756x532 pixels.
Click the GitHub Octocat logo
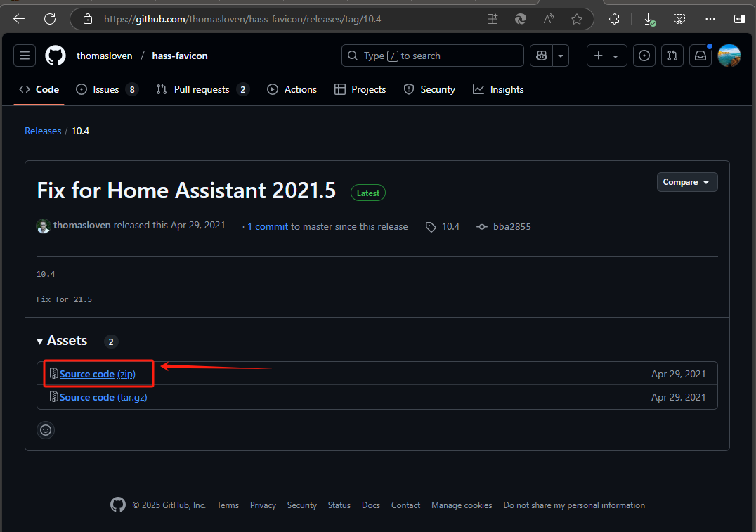pyautogui.click(x=56, y=56)
